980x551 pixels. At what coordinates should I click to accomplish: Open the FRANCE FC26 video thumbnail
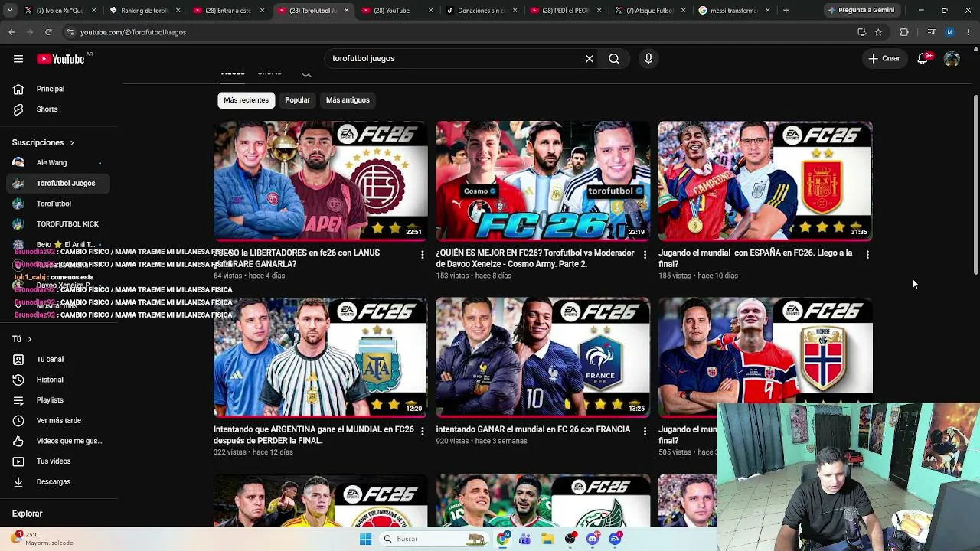tap(543, 357)
